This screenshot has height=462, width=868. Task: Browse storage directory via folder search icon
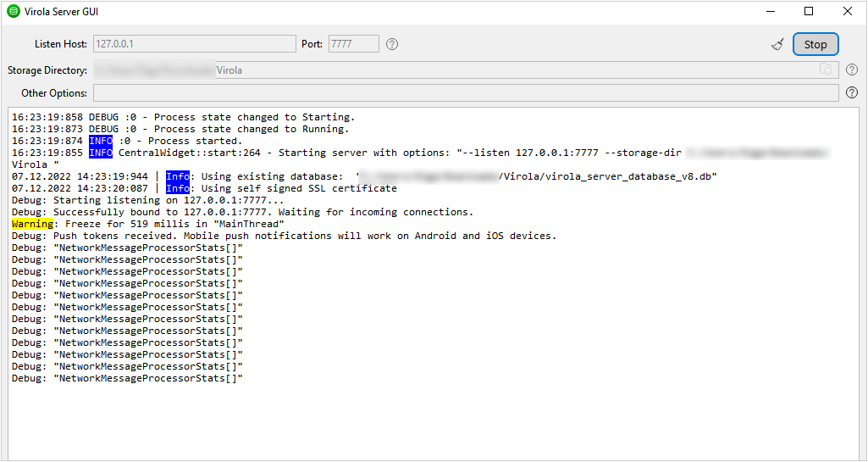[826, 70]
